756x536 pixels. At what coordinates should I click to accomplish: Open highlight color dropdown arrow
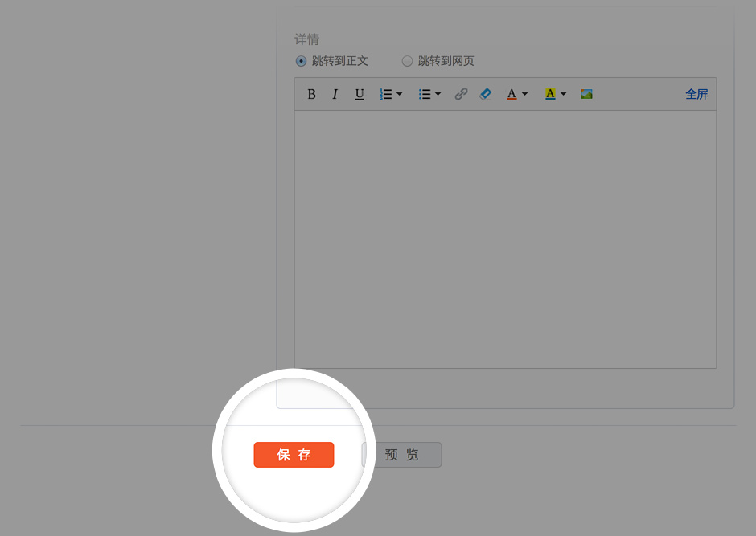563,94
